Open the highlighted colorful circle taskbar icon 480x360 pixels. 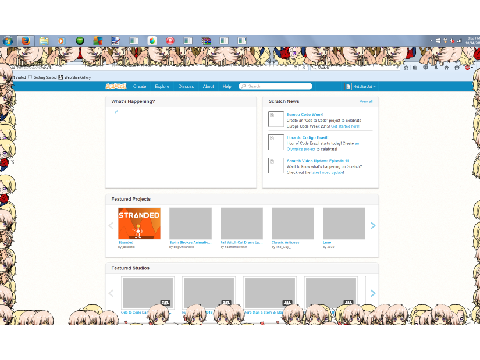click(x=152, y=41)
